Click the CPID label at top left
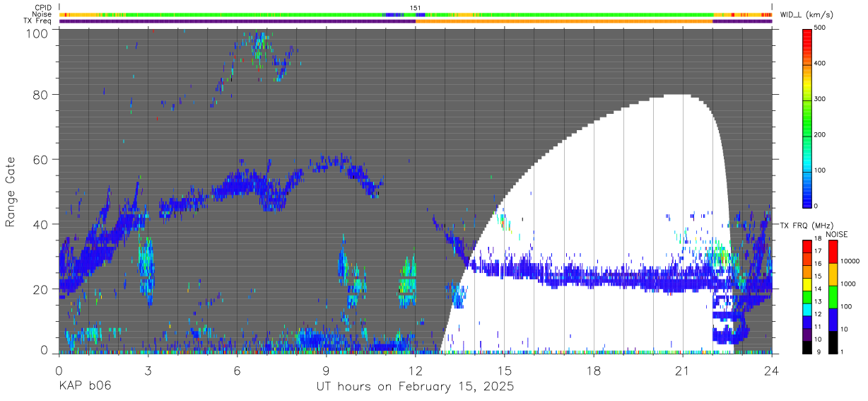Viewport: 868px width, 401px height. 43,8
